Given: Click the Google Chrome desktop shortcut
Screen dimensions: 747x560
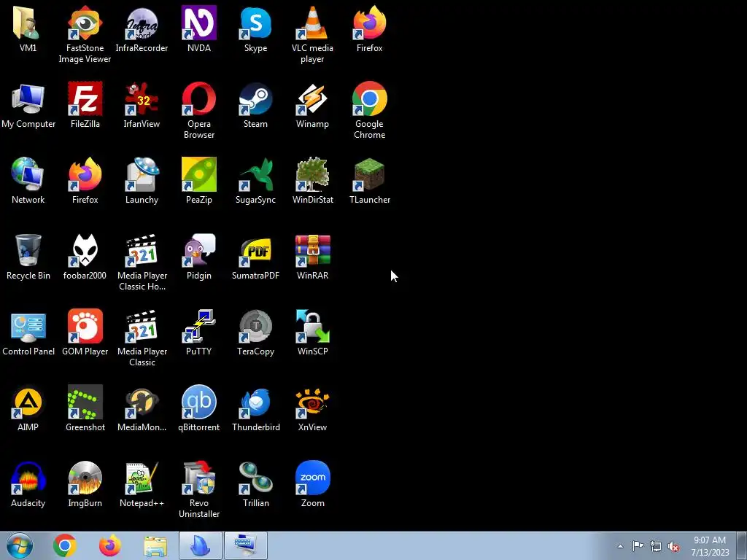Looking at the screenshot, I should [370, 98].
